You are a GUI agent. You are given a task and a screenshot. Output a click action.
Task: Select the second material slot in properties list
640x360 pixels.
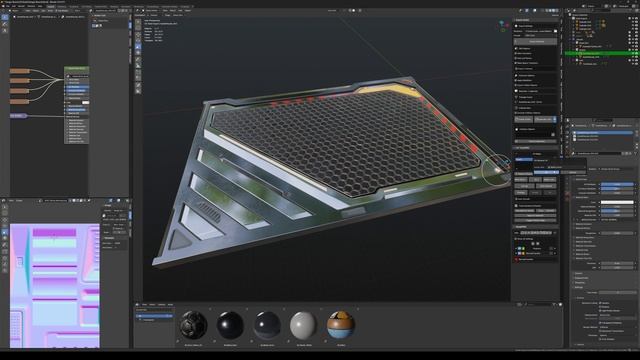(x=602, y=136)
